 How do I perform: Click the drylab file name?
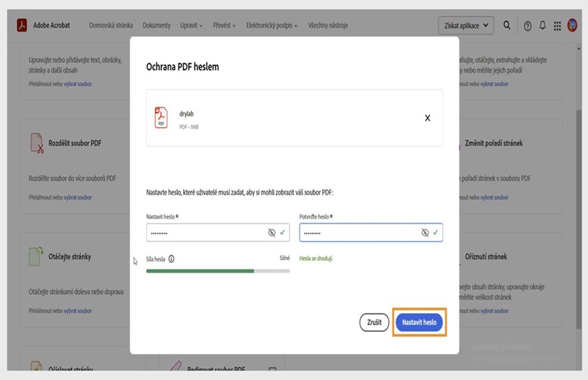tap(186, 114)
